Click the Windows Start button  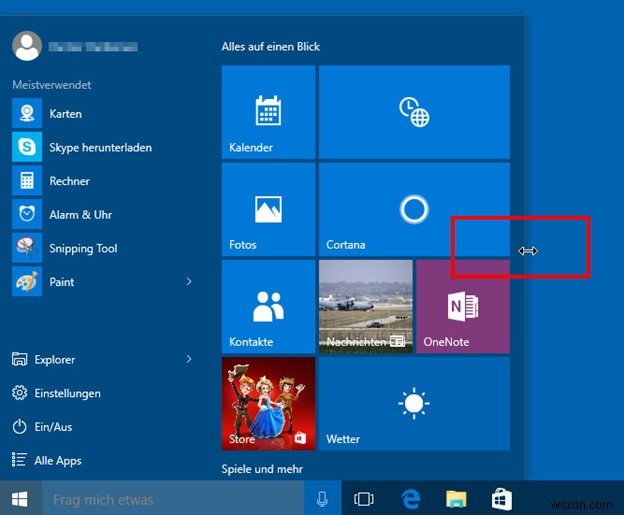pyautogui.click(x=20, y=498)
